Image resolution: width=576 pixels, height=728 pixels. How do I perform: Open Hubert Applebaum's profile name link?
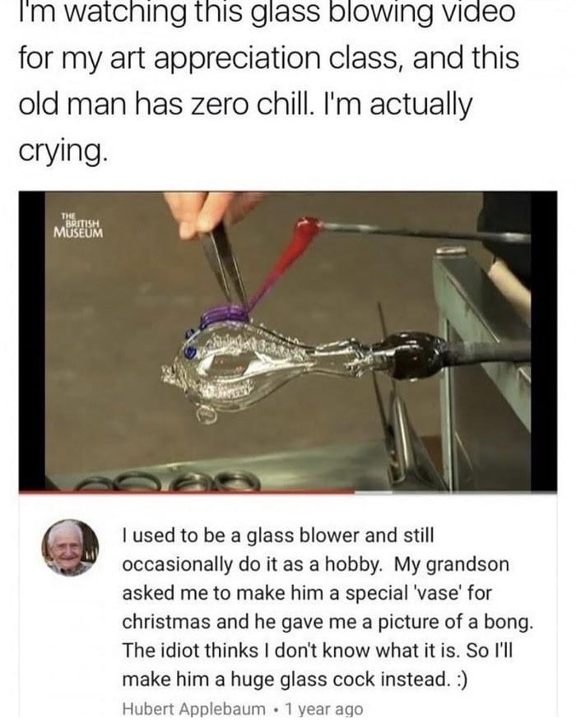coord(193,709)
